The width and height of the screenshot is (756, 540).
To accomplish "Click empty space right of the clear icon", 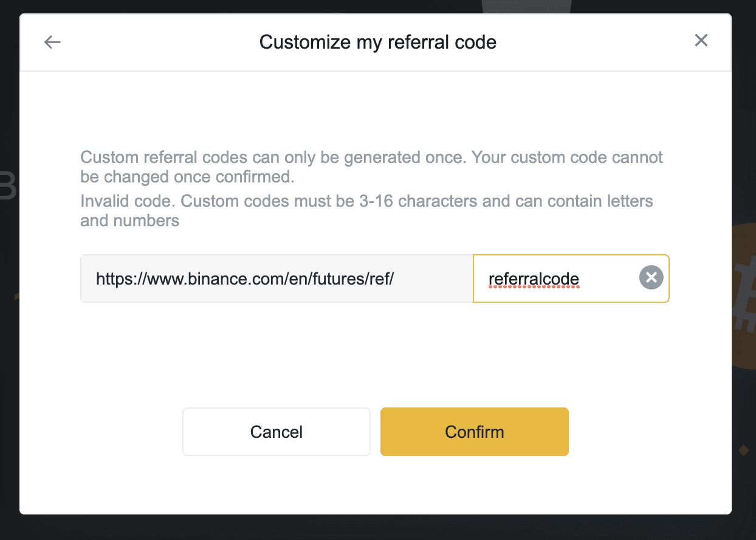I will [x=666, y=279].
